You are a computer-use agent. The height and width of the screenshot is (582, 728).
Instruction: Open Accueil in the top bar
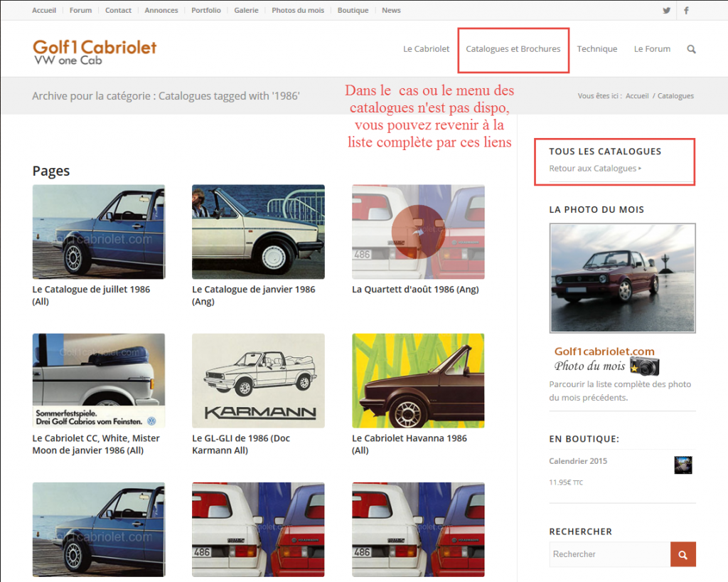(x=44, y=10)
